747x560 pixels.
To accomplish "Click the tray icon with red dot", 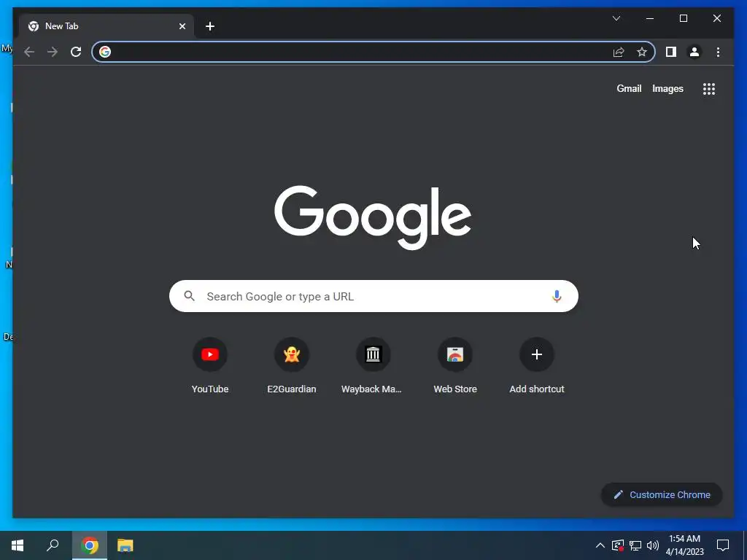I will pos(618,545).
